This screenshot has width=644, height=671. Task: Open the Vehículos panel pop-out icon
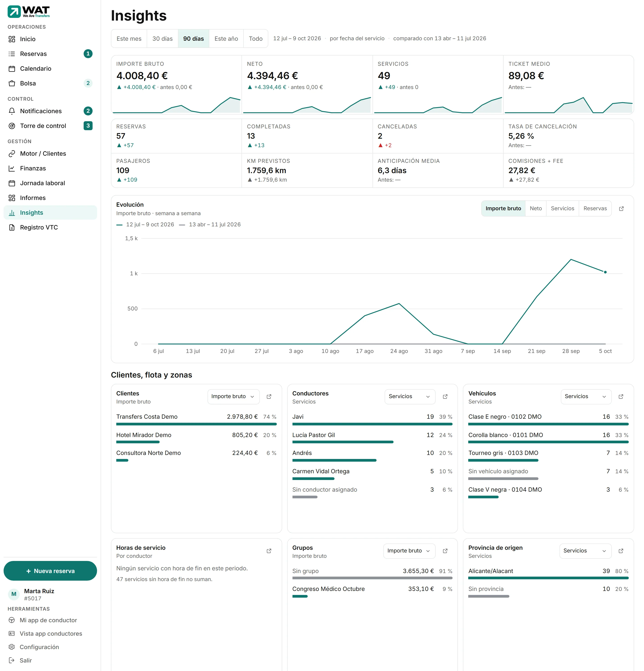coord(621,396)
